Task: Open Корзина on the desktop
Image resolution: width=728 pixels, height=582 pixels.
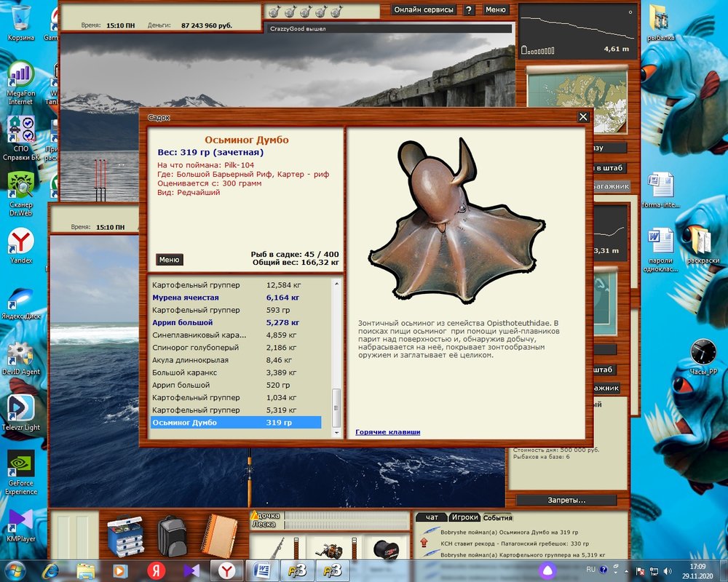Action: (20, 22)
